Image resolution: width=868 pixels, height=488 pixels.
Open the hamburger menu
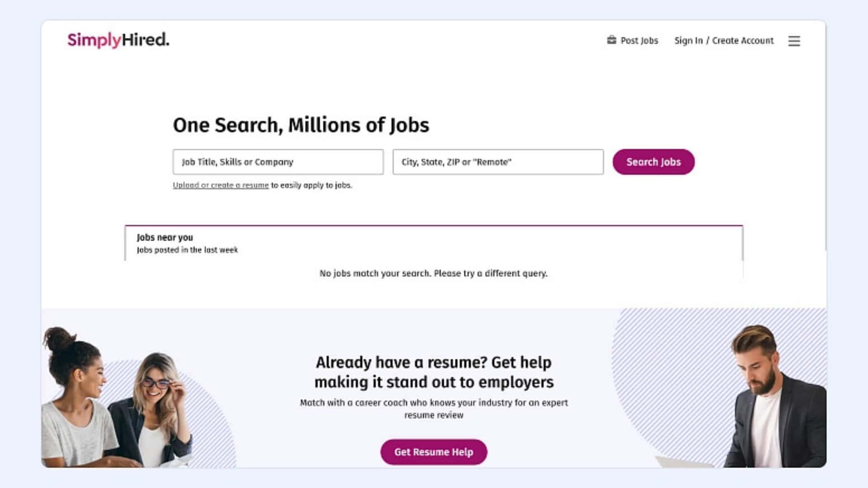pos(794,41)
